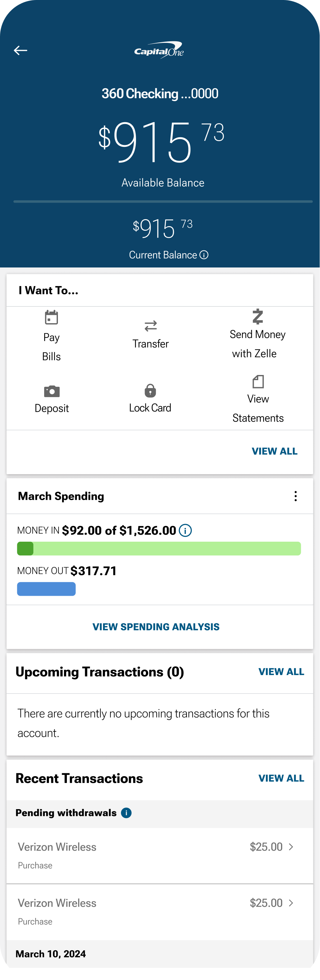
Task: Tap the Deposit camera icon
Action: pos(52,391)
